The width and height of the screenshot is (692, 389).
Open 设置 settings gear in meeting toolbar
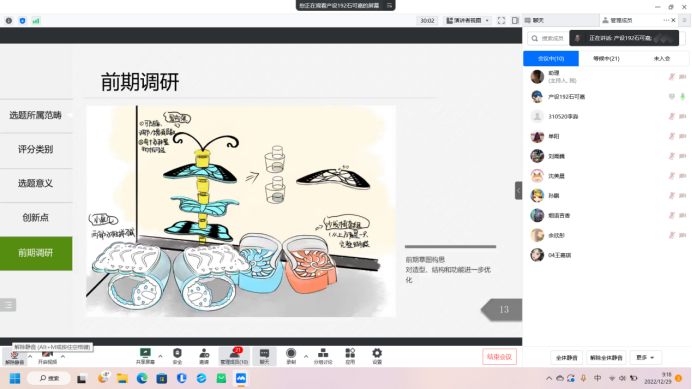tap(377, 356)
